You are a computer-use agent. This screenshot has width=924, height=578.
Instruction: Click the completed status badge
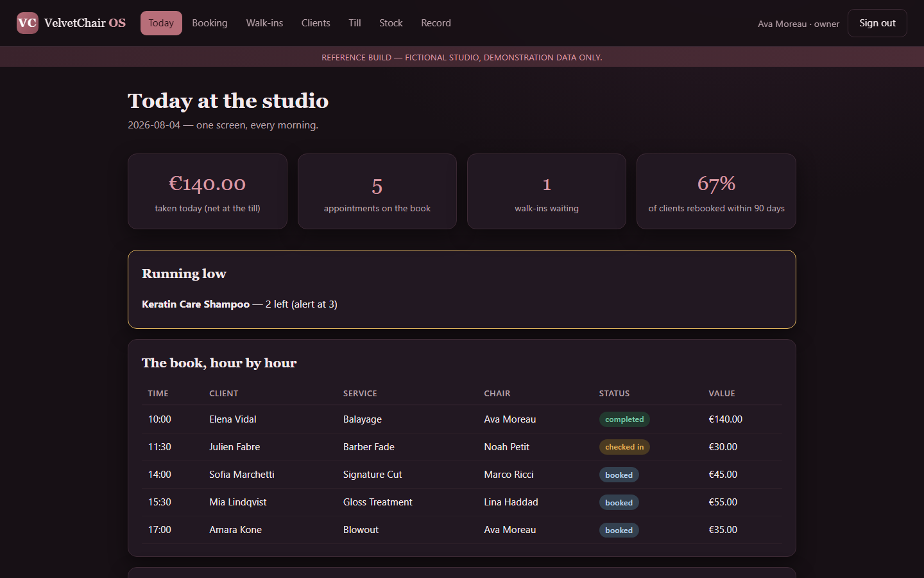coord(624,419)
